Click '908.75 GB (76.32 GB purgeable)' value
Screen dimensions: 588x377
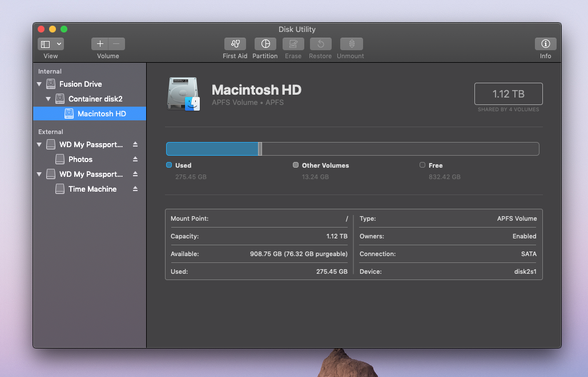tap(299, 254)
